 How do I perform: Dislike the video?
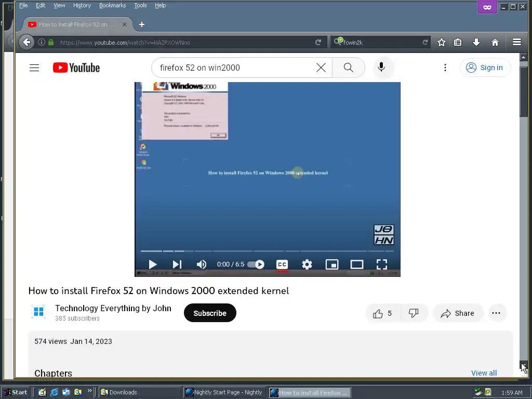(x=414, y=313)
